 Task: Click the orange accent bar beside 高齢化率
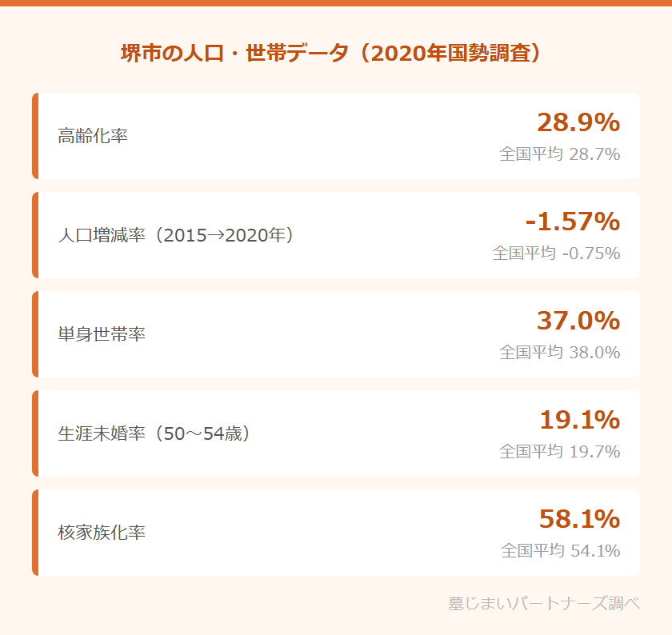point(35,136)
